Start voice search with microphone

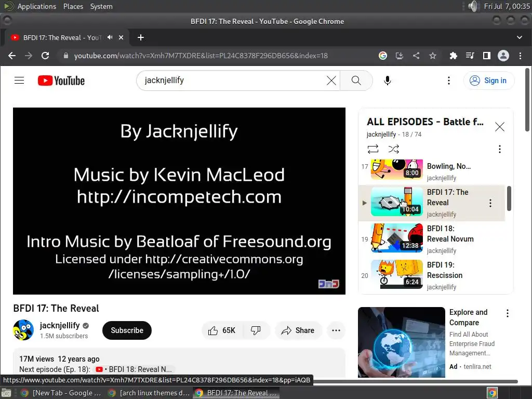tap(387, 81)
